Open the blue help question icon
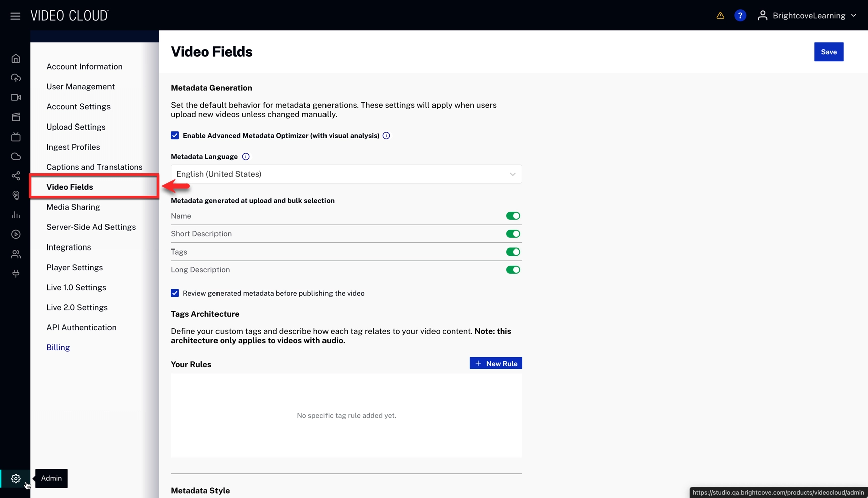Viewport: 868px width, 498px height. (740, 16)
